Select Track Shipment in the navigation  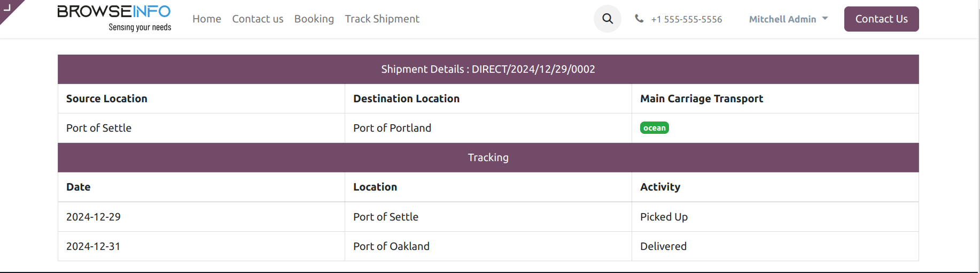pos(382,19)
